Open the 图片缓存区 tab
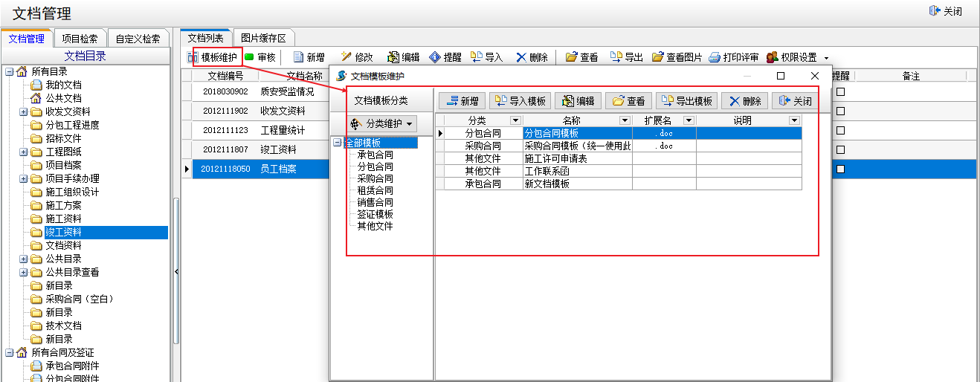The width and height of the screenshot is (980, 382). [263, 39]
